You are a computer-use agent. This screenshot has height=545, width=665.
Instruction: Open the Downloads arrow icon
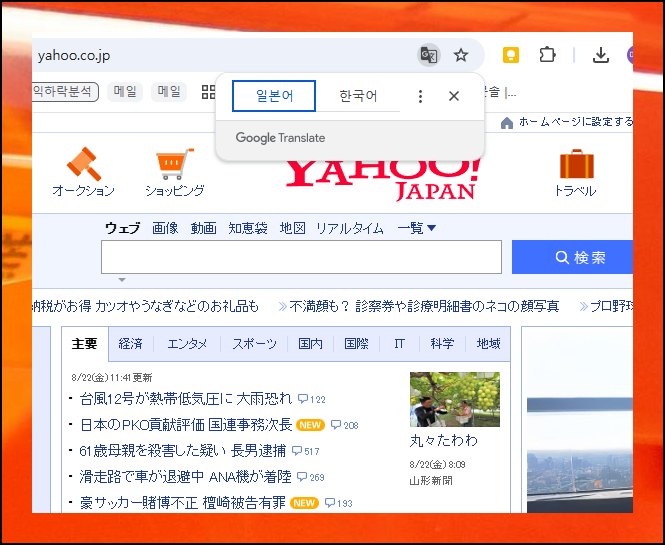601,55
